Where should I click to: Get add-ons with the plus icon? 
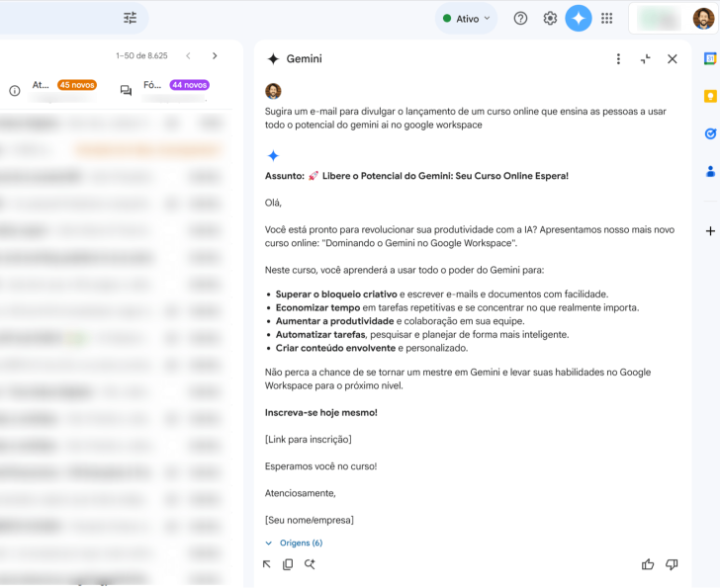tap(710, 230)
